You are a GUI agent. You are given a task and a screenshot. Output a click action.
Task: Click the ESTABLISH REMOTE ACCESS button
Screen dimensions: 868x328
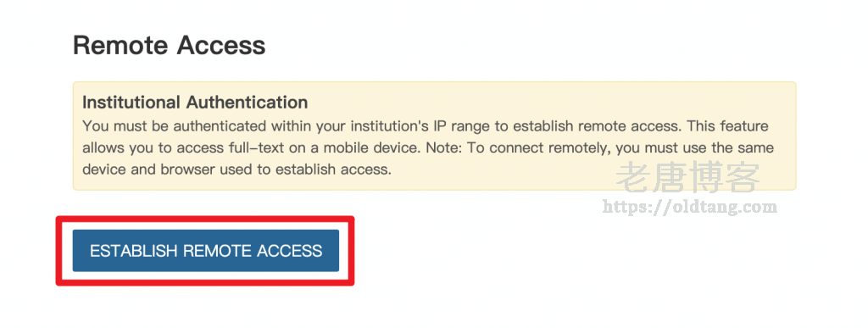click(205, 251)
